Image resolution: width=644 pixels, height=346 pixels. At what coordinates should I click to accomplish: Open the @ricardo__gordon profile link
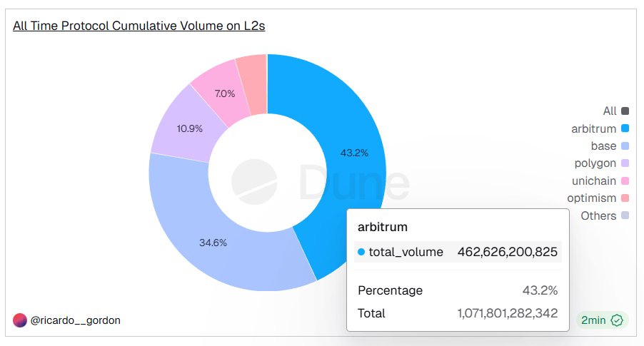[x=75, y=320]
